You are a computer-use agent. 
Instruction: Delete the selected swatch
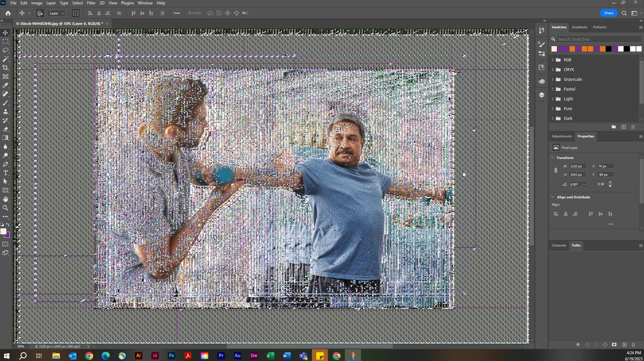(x=633, y=127)
